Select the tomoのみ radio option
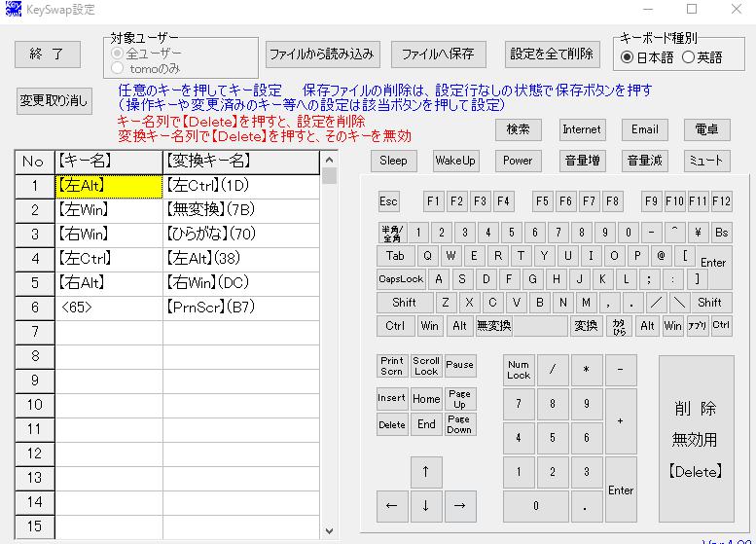The height and width of the screenshot is (544, 756). click(146, 68)
